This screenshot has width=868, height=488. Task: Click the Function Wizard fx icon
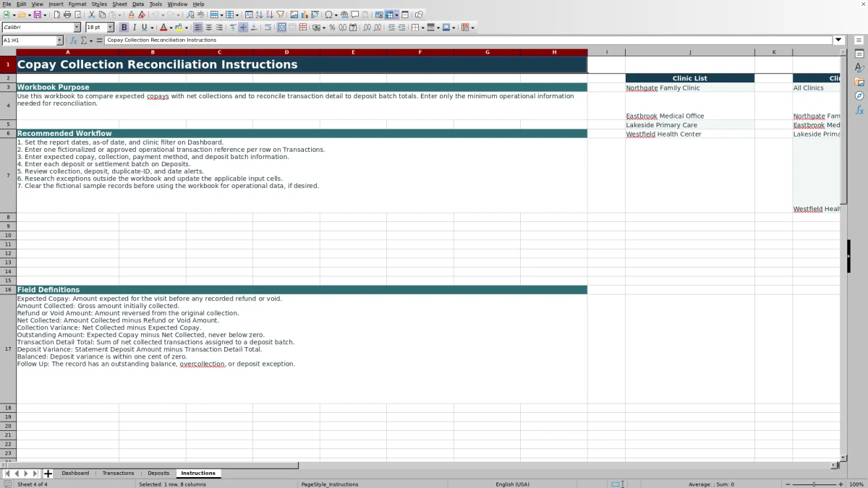click(74, 40)
